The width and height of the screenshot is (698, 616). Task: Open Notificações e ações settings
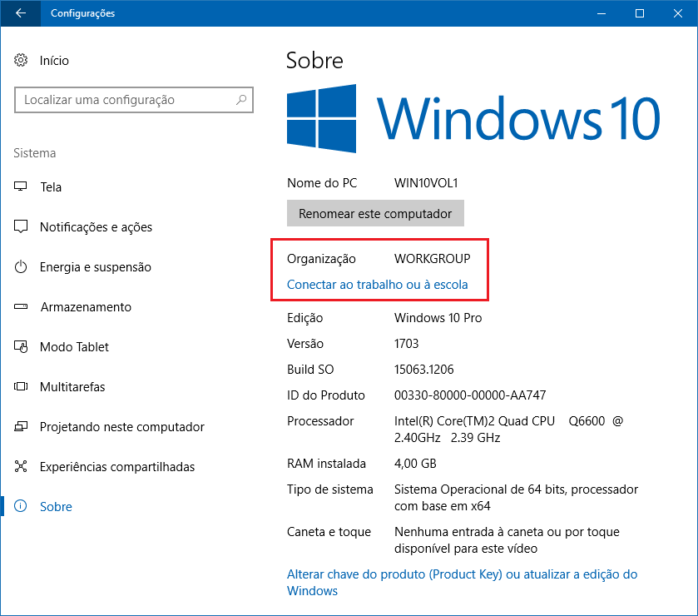click(x=96, y=227)
